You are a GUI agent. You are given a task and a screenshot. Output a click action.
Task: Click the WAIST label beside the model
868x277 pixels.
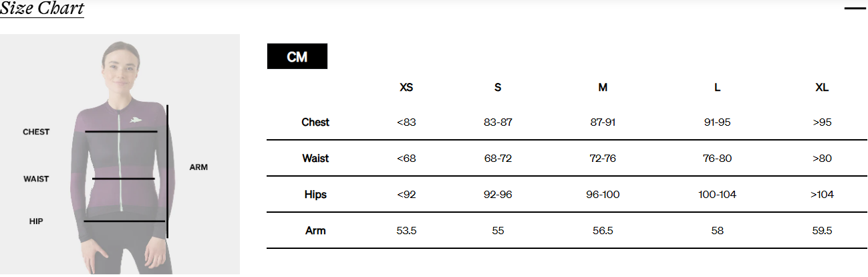(x=36, y=179)
